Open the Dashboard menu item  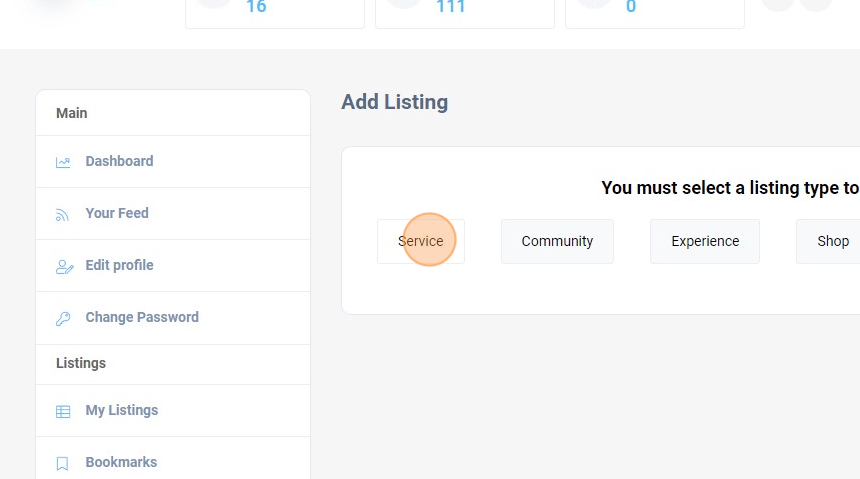click(x=119, y=161)
